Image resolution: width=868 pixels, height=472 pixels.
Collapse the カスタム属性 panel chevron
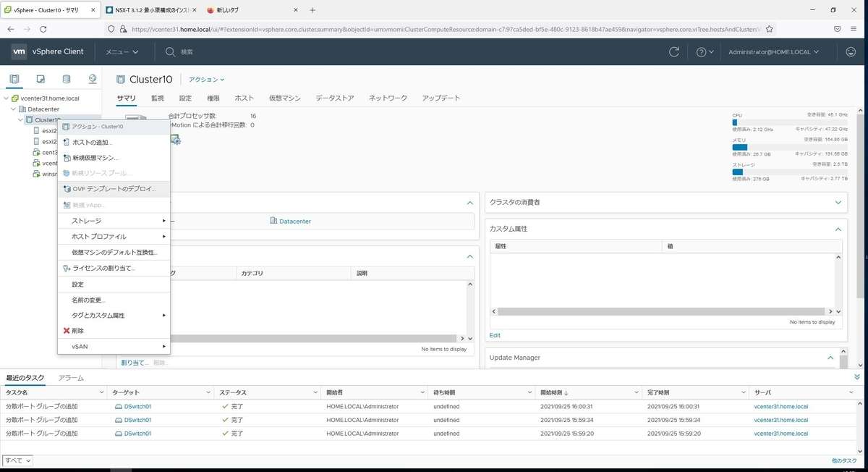[x=838, y=229]
